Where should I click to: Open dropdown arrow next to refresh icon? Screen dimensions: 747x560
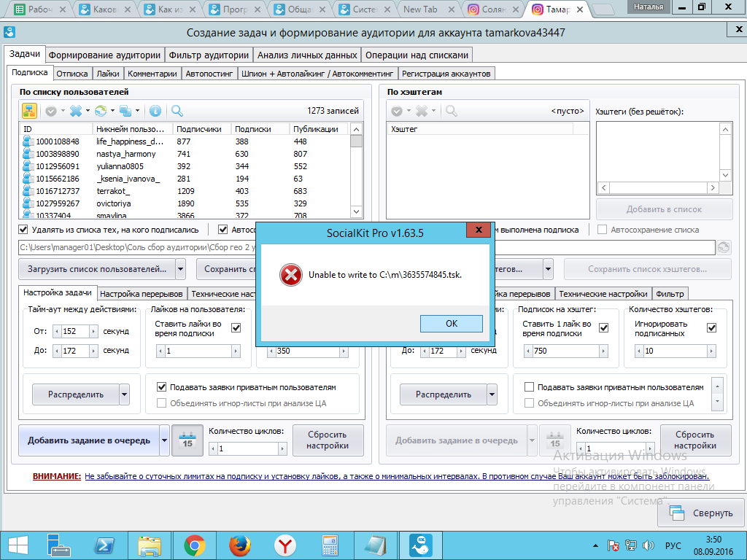click(x=112, y=111)
